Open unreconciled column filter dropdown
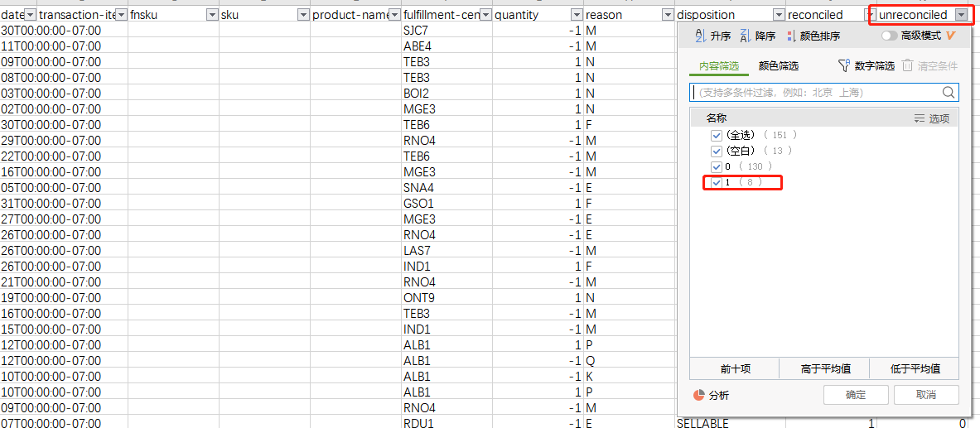The image size is (980, 428). pos(961,15)
